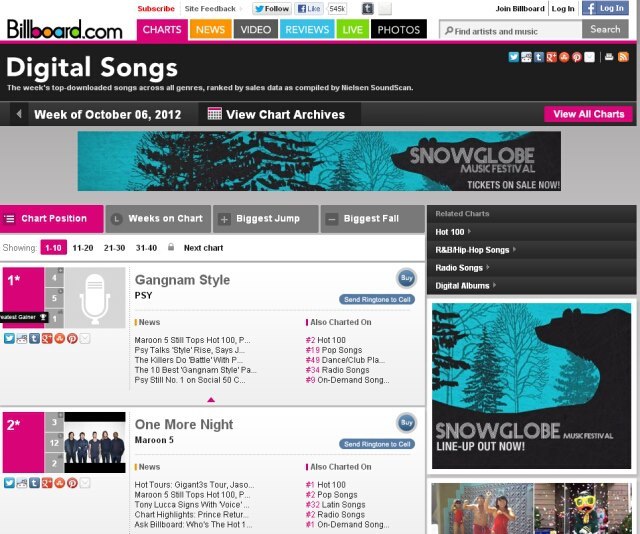640x534 pixels.
Task: Open the PHOTOS navigation tab
Action: pyautogui.click(x=399, y=29)
